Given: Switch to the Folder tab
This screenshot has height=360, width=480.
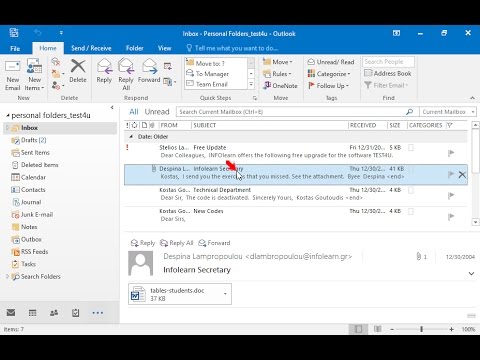Looking at the screenshot, I should tap(134, 48).
